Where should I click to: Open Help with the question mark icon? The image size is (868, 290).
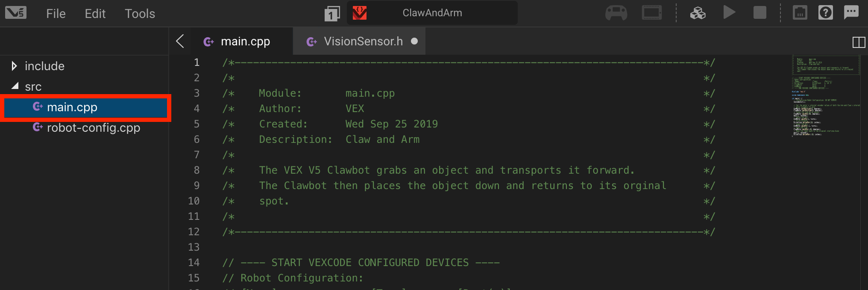pyautogui.click(x=826, y=12)
